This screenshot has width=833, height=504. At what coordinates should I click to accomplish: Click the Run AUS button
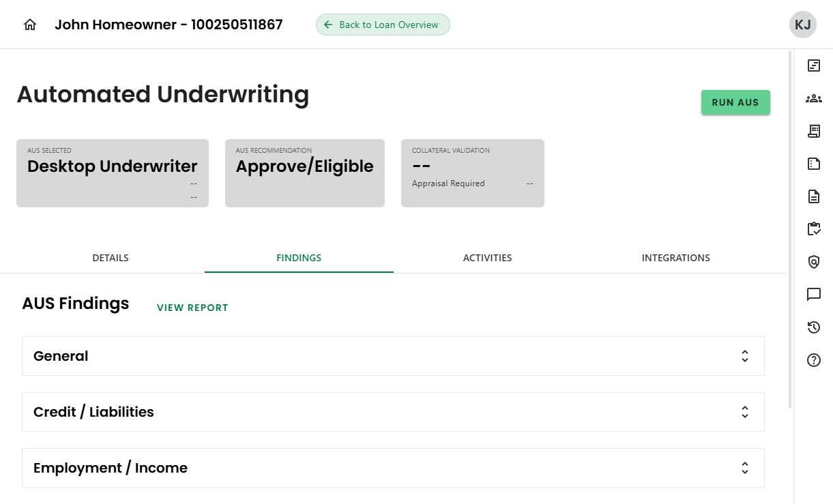tap(735, 102)
